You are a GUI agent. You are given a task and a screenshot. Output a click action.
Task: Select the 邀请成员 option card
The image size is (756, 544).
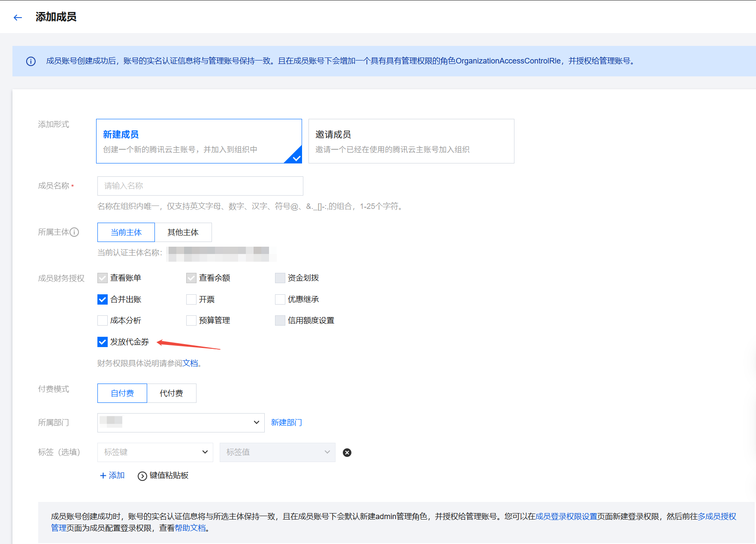point(411,141)
